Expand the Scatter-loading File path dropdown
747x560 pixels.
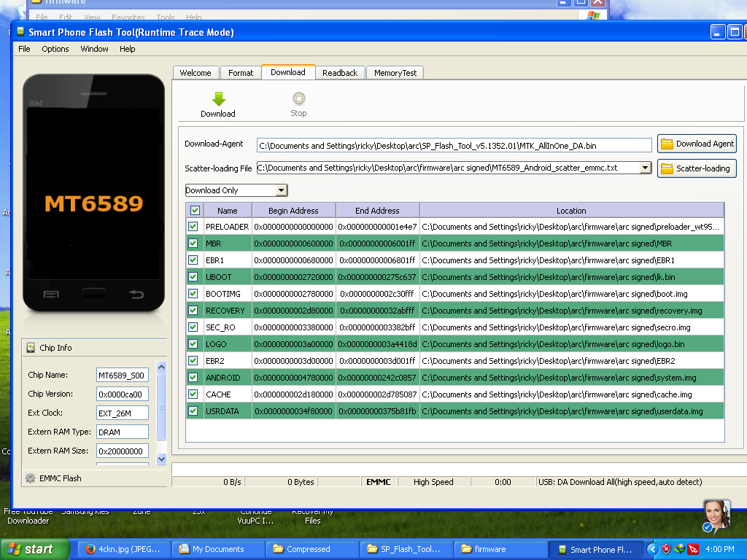point(645,168)
